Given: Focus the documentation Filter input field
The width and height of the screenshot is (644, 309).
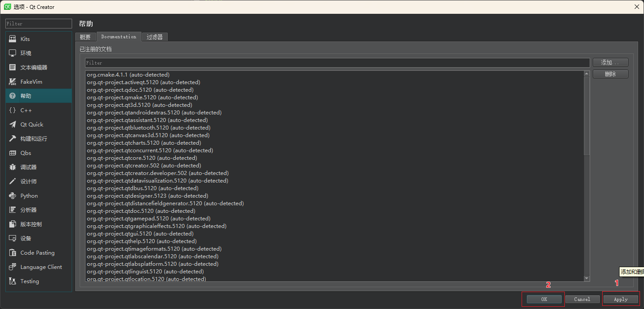Looking at the screenshot, I should click(337, 63).
